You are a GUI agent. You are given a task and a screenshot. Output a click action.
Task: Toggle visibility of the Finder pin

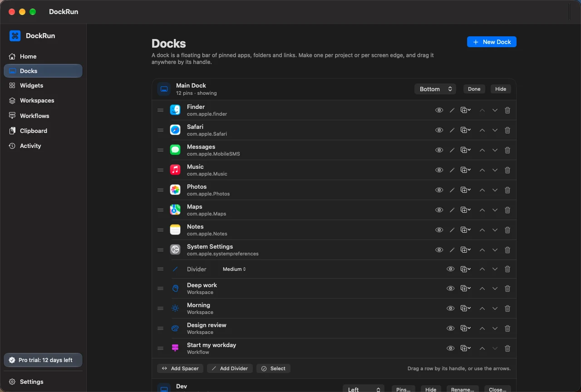tap(439, 110)
